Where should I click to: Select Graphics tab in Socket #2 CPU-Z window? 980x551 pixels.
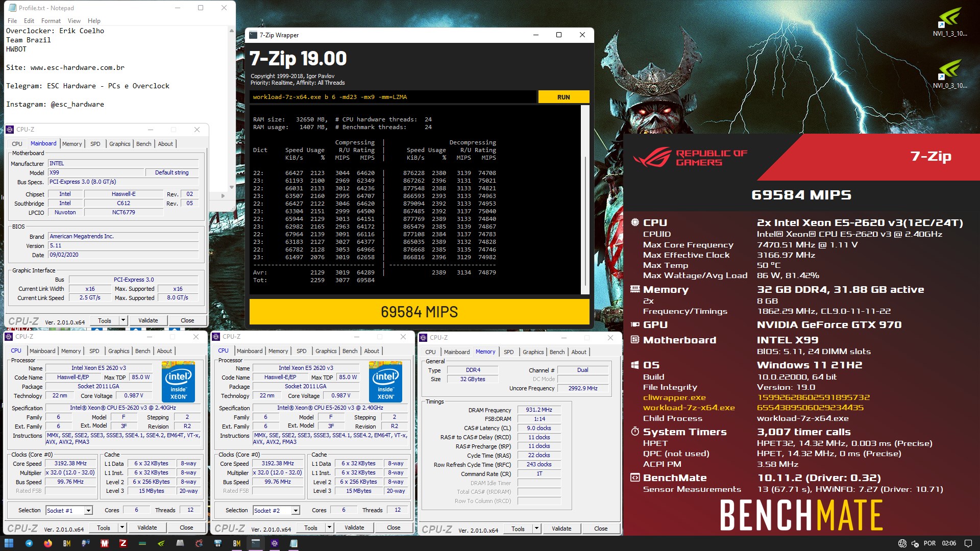[326, 351]
